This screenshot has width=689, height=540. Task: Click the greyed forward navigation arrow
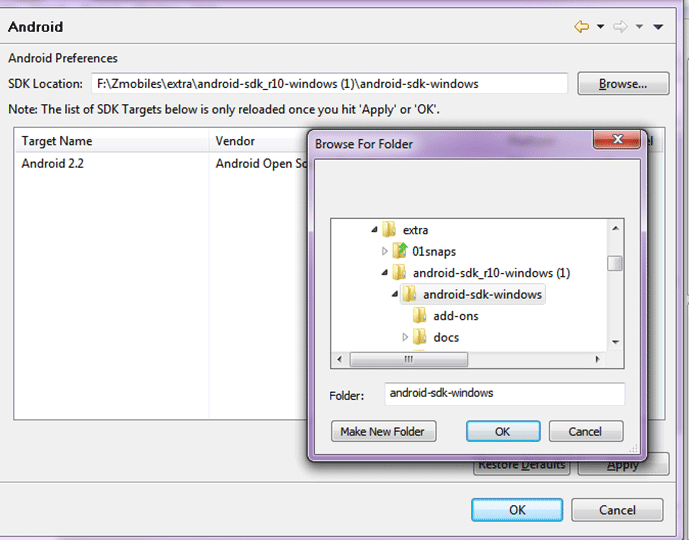[x=620, y=27]
